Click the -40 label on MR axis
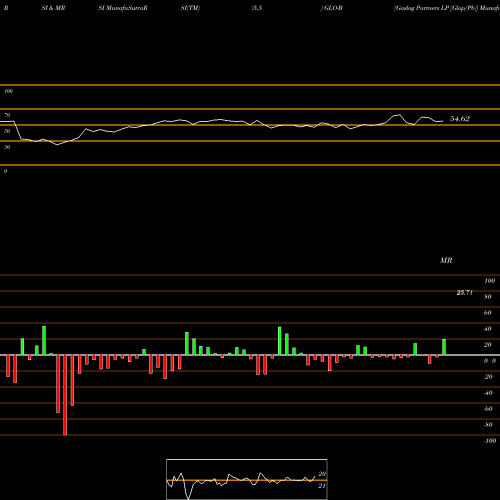Screen dimensions: 500x500 coord(488,393)
